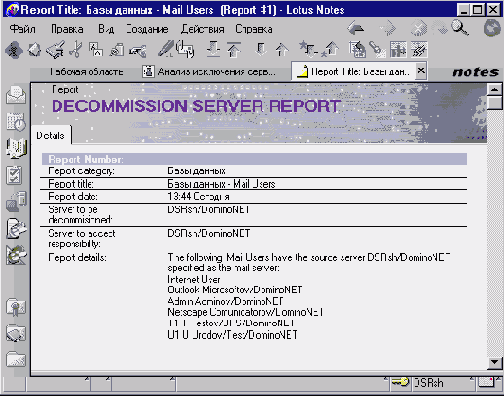Go forward with the navigation arrow
504x396 pixels.
coord(388,28)
